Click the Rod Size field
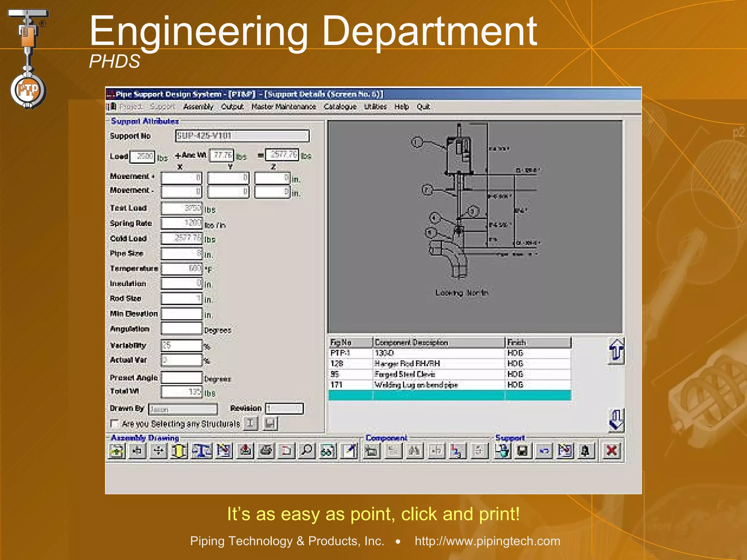 pyautogui.click(x=182, y=299)
